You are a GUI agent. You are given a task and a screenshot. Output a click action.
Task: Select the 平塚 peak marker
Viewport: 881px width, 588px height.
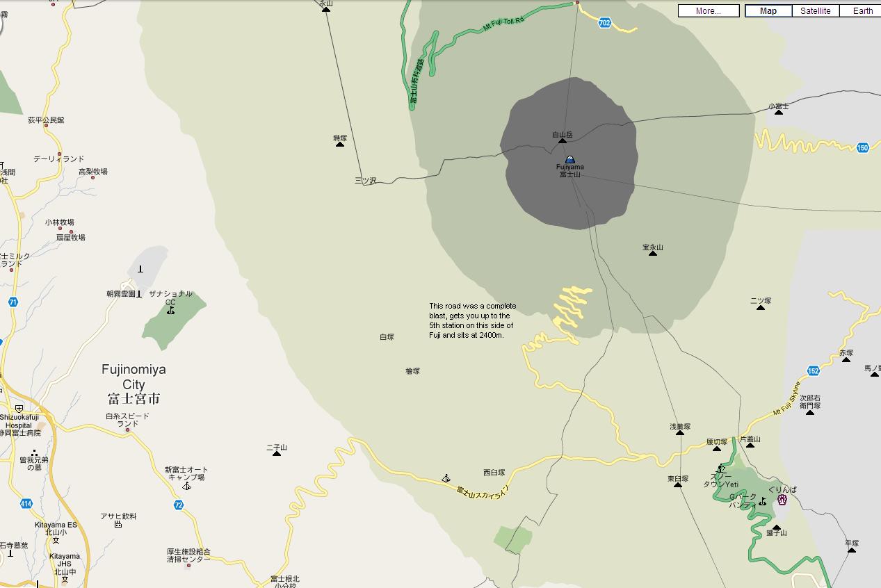[852, 550]
